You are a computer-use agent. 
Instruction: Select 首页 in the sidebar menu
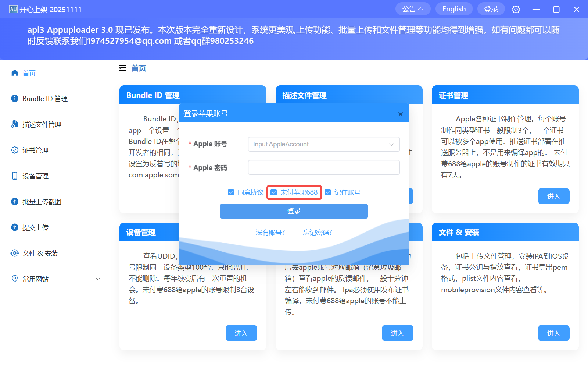(29, 72)
